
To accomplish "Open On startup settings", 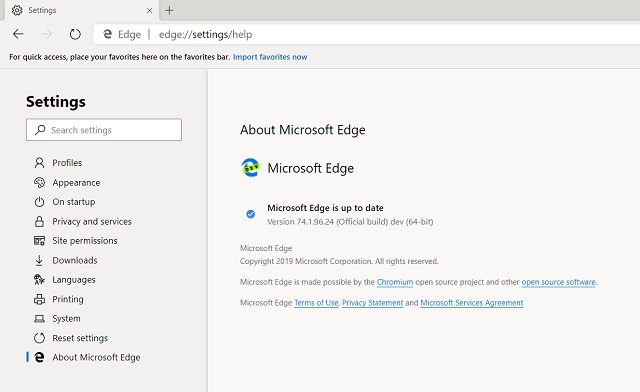I will (x=73, y=202).
